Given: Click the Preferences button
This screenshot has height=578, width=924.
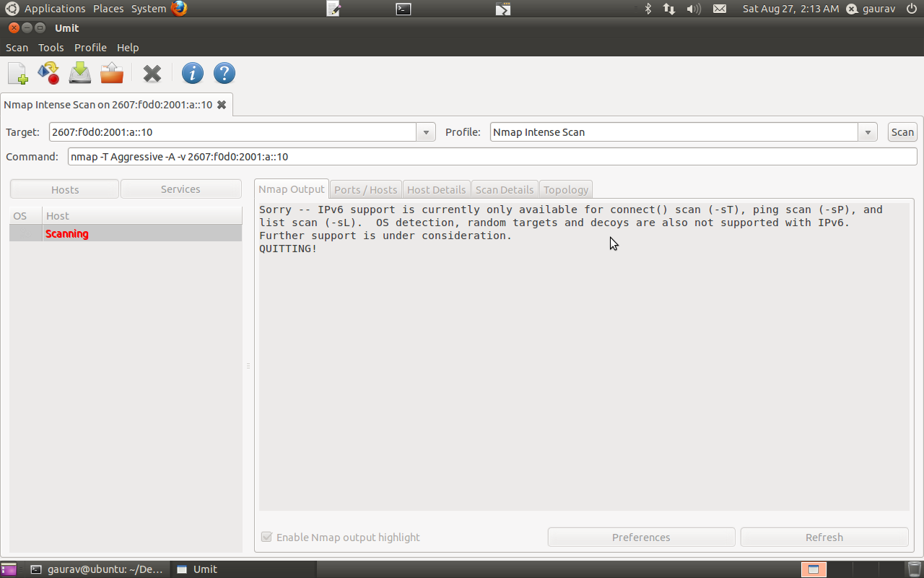Looking at the screenshot, I should [x=641, y=538].
